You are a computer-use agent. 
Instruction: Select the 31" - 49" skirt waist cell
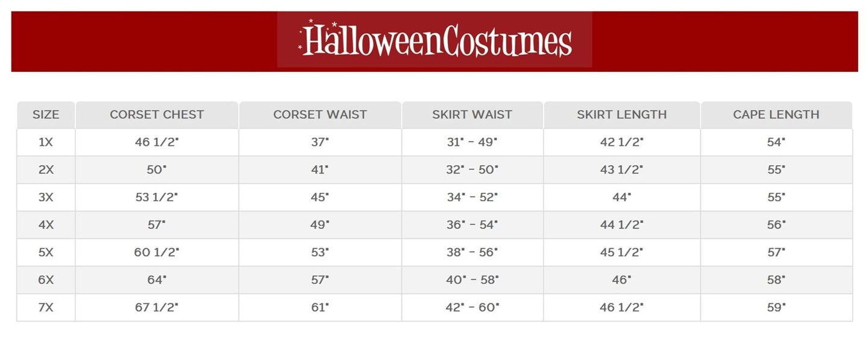point(472,142)
